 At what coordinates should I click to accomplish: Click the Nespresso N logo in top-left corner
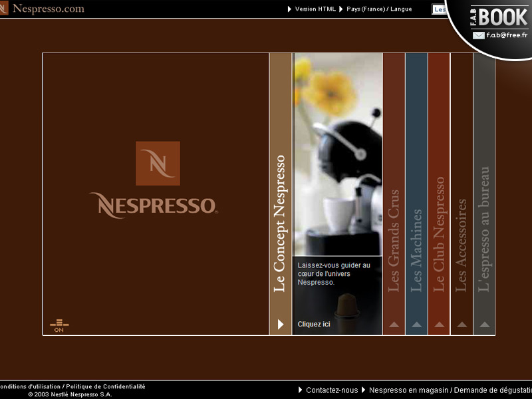[4, 8]
